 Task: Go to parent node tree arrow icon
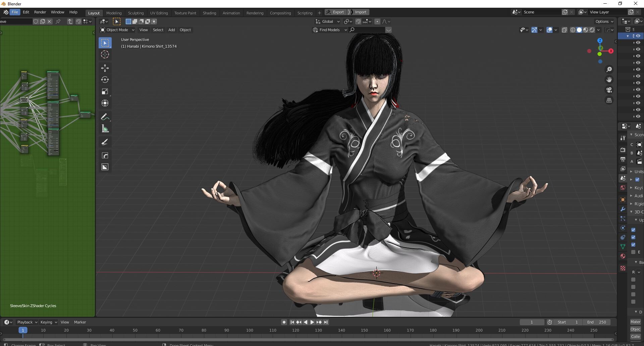pos(70,21)
